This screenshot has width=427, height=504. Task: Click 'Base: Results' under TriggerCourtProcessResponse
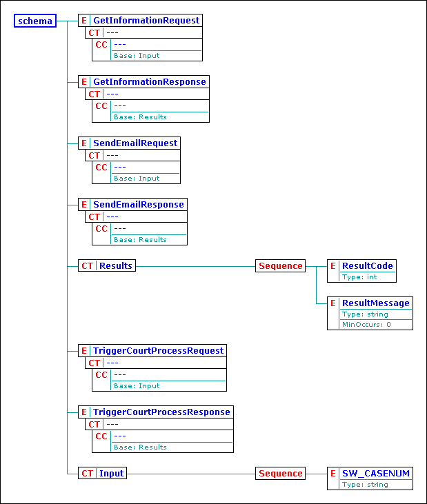coord(140,447)
